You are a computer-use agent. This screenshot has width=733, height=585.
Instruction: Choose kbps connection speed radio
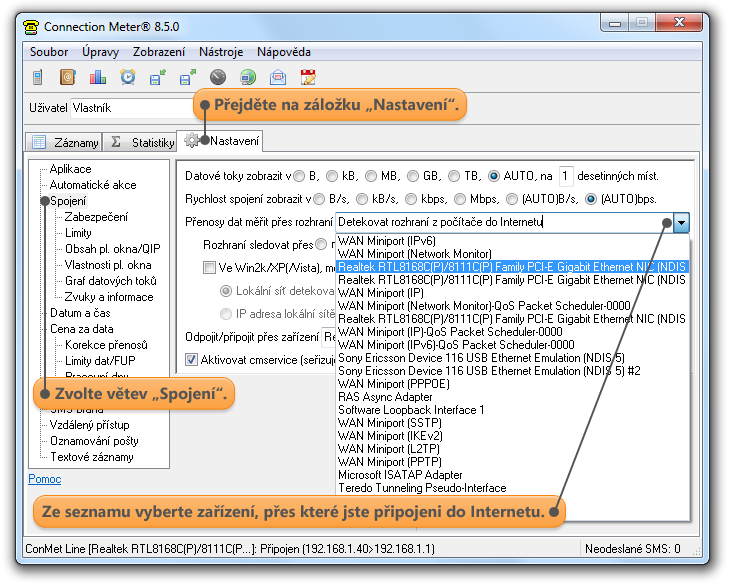[x=411, y=200]
